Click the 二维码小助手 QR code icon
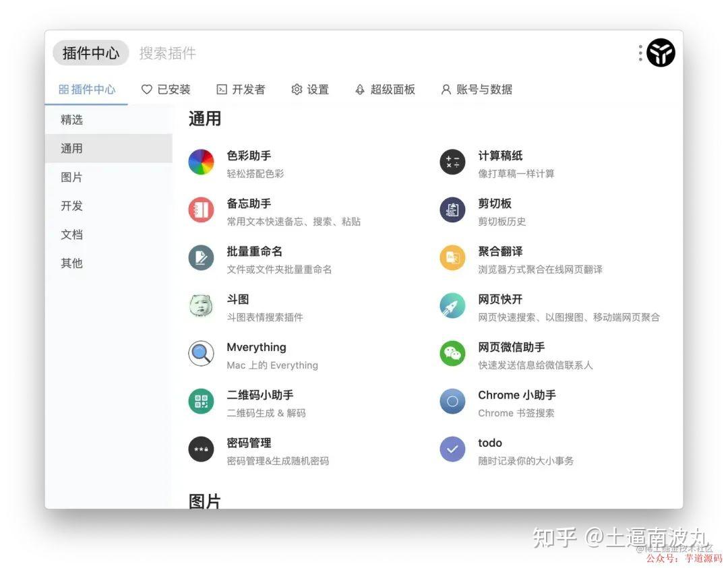Viewport: 728px width, 568px height. point(201,401)
